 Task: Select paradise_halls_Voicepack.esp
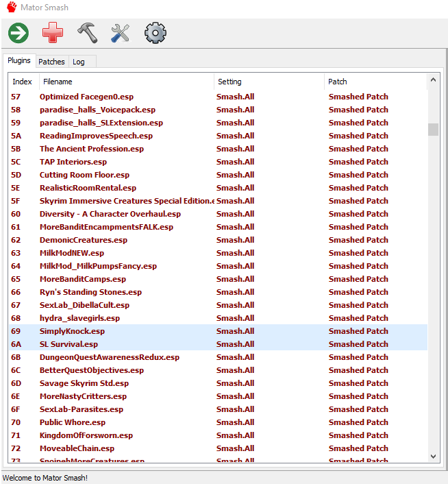tap(218, 110)
